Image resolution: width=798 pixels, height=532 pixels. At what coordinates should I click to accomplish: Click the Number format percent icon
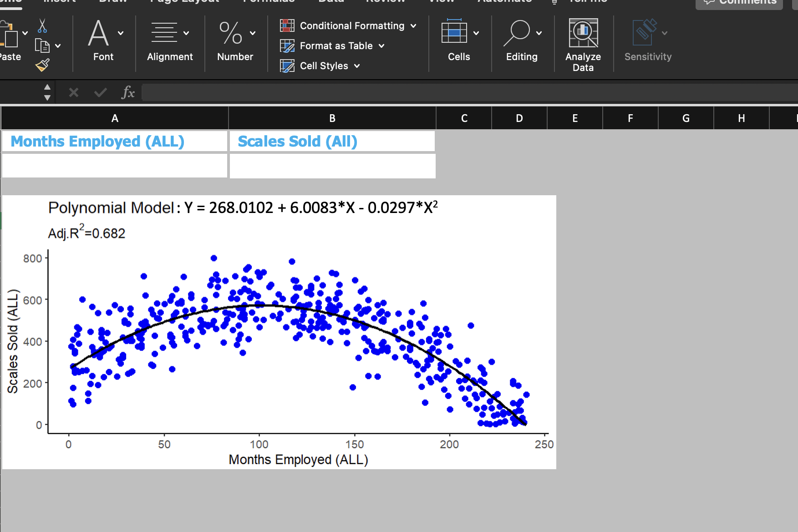coord(231,33)
